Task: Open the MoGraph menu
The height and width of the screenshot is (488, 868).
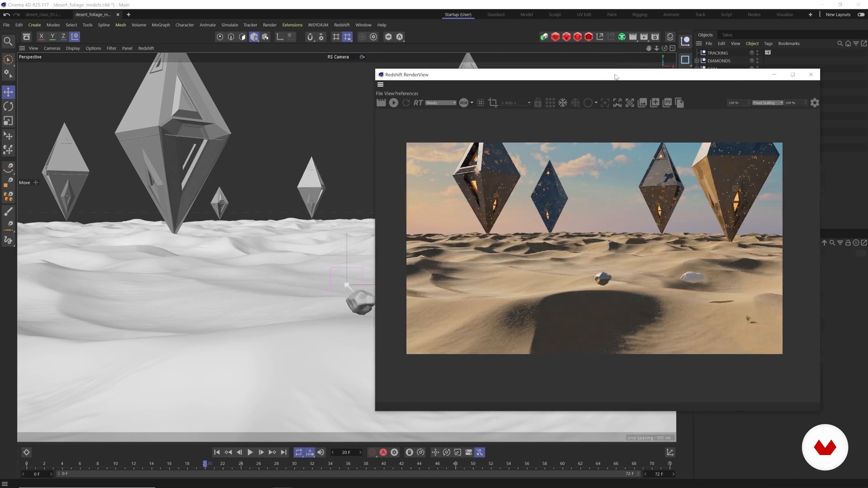Action: click(x=161, y=25)
